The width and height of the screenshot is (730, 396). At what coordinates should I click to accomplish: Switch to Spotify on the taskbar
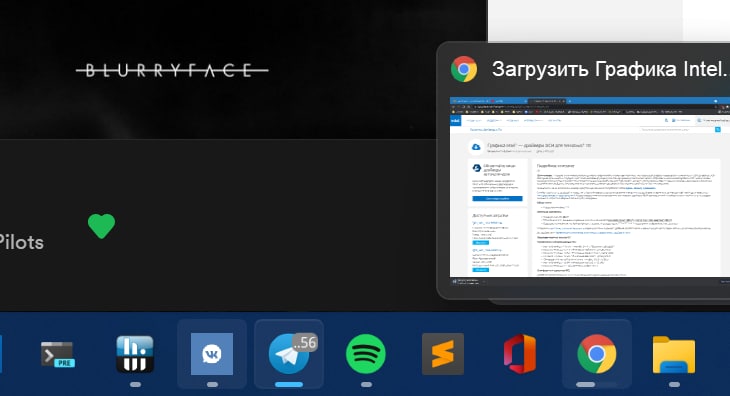click(366, 354)
